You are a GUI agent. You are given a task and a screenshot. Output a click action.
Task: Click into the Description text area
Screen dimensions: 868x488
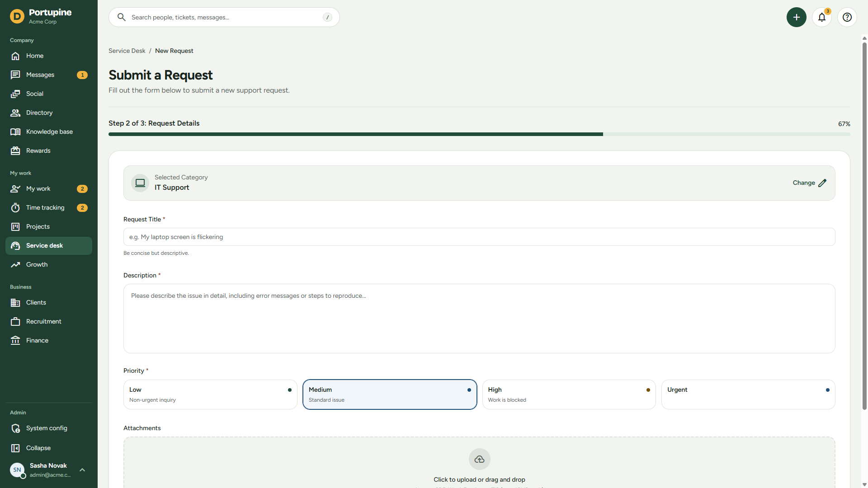pyautogui.click(x=479, y=319)
